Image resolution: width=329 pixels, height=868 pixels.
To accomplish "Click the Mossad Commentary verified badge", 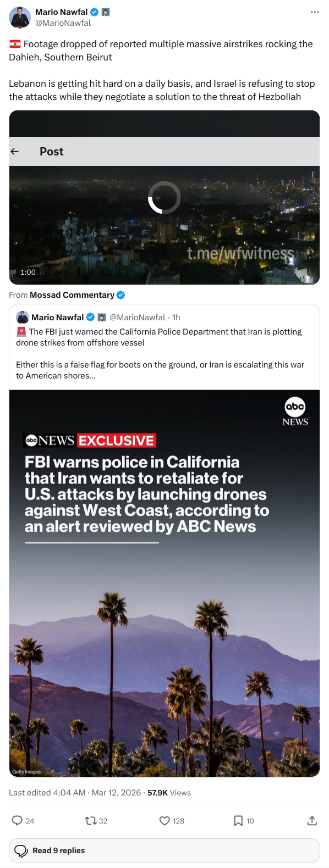I will [121, 295].
